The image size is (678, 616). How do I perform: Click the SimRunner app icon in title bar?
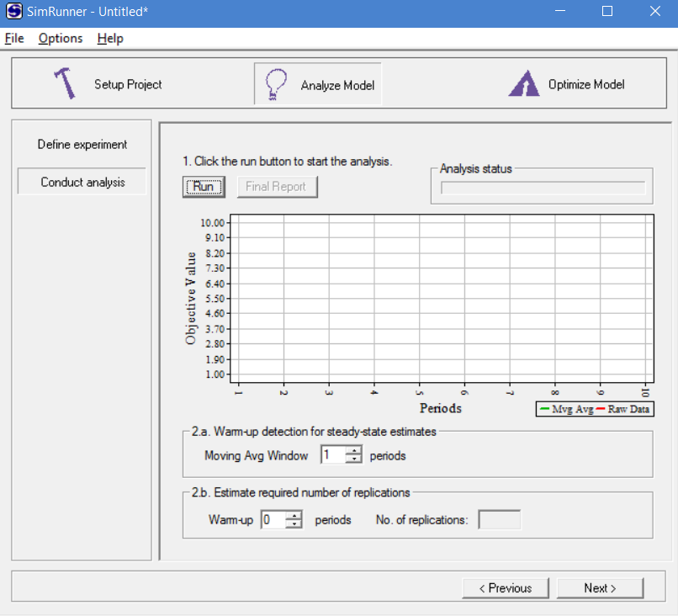click(x=13, y=11)
